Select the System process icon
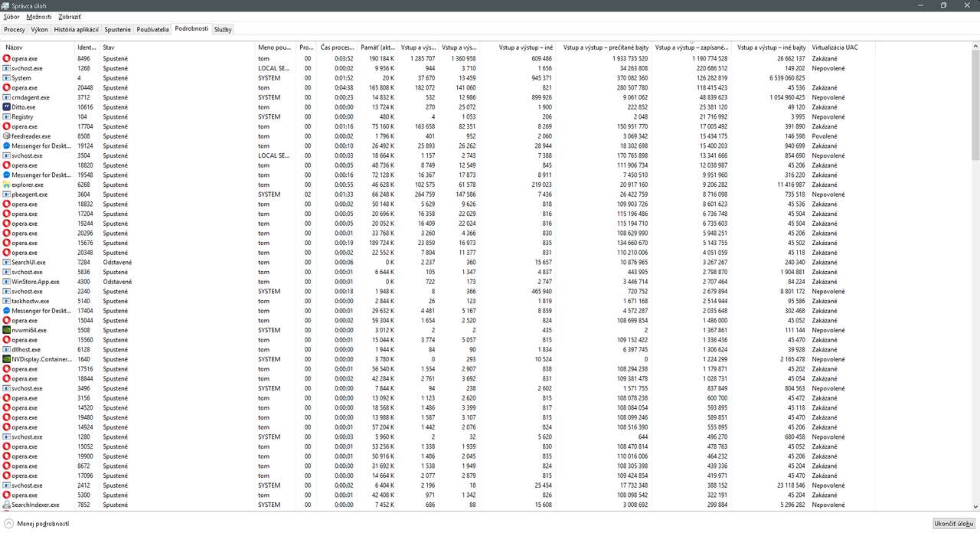Image resolution: width=980 pixels, height=536 pixels. click(7, 78)
